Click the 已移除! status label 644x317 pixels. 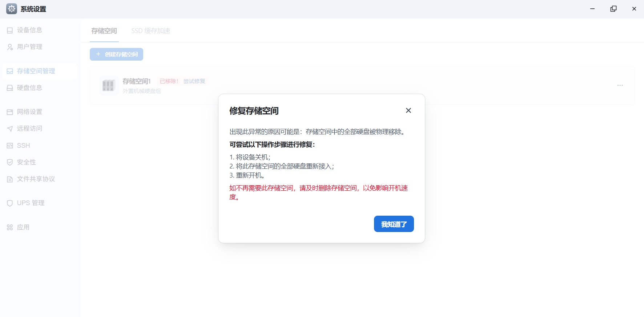[x=169, y=81]
